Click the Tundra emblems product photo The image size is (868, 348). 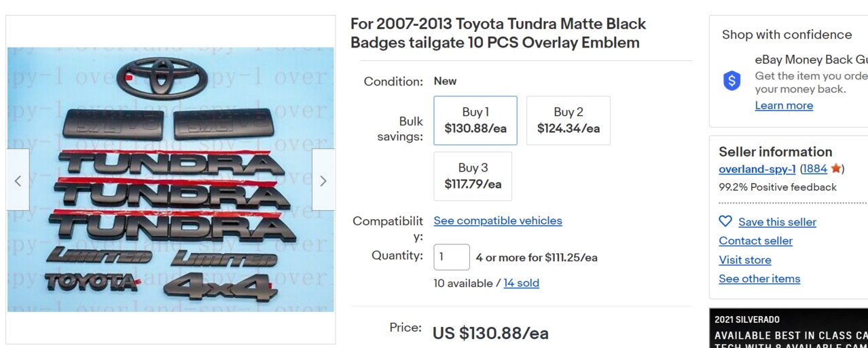[170, 180]
